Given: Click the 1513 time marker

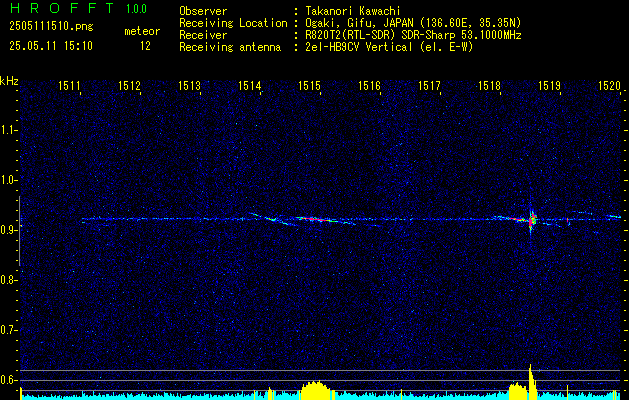Looking at the screenshot, I should 189,85.
